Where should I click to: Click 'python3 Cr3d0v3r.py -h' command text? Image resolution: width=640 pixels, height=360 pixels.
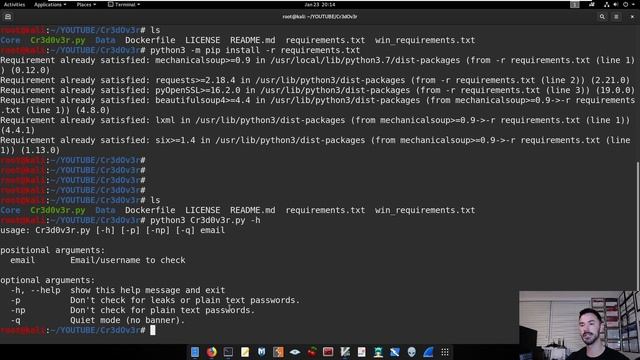[205, 220]
